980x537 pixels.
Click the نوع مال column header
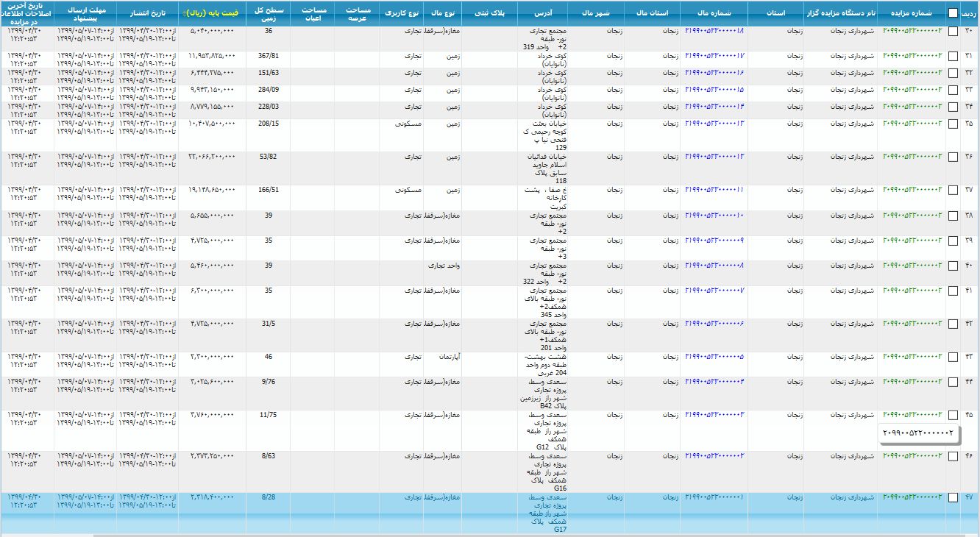(442, 13)
